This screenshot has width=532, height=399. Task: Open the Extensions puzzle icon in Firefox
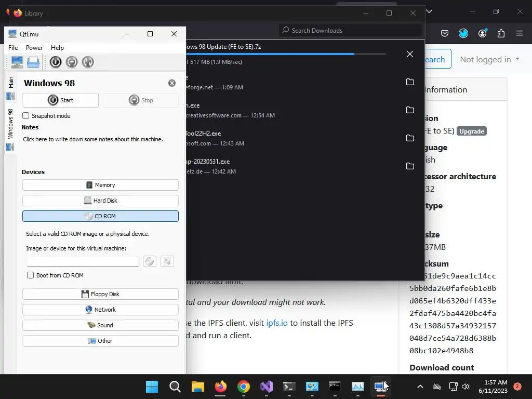[501, 33]
